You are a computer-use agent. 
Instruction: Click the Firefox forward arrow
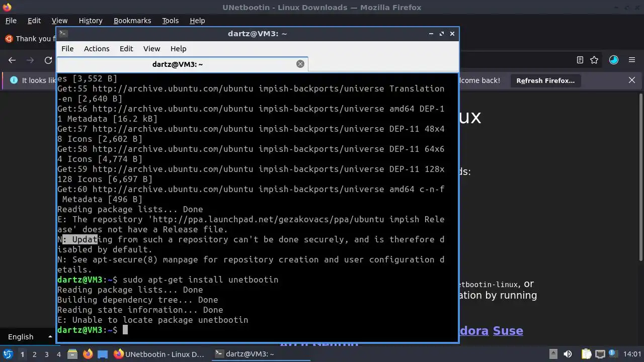tap(30, 60)
